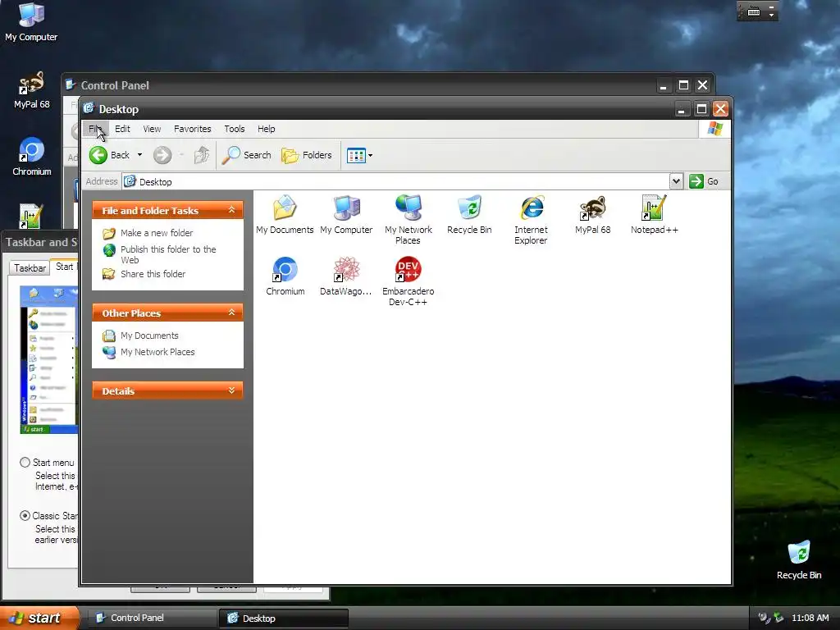The height and width of the screenshot is (630, 840).
Task: Click the Up folder toolbar icon
Action: click(202, 155)
